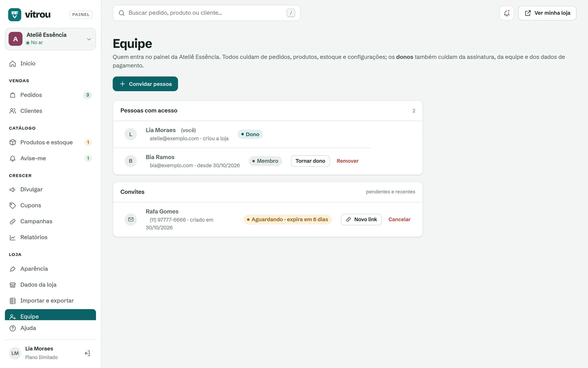The height and width of the screenshot is (368, 588).
Task: Click the Dono badge for Lia Moraes
Action: pyautogui.click(x=250, y=134)
